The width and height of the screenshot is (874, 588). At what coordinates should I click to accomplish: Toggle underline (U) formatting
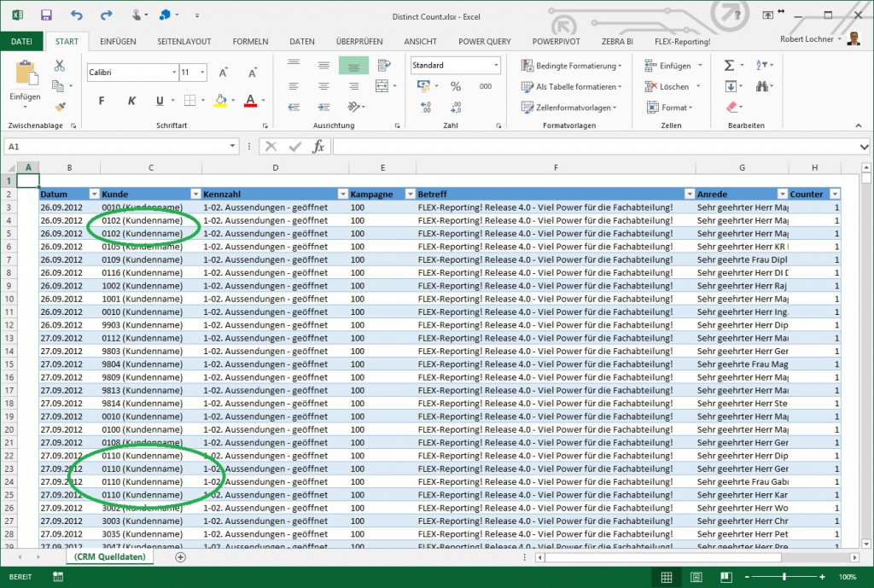coord(160,101)
